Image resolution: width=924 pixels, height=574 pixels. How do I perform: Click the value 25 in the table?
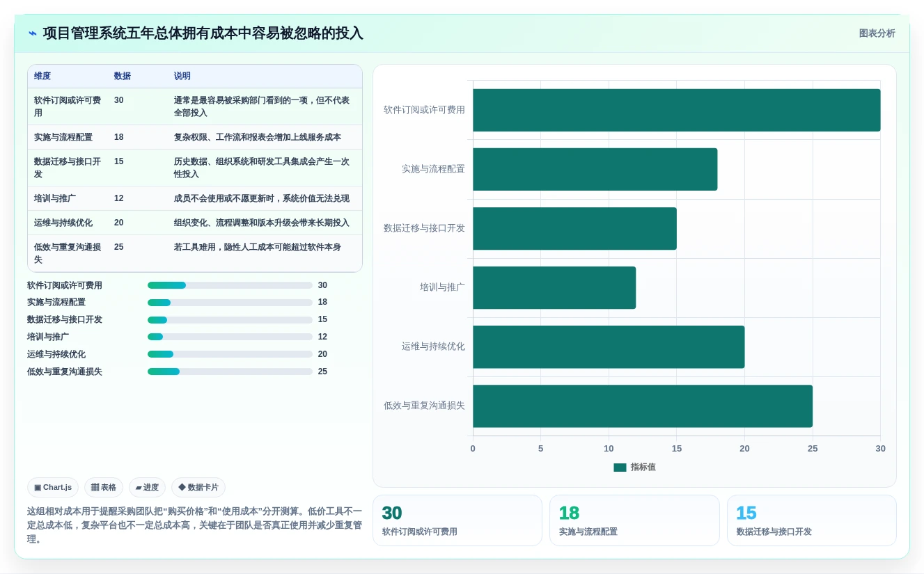click(119, 247)
